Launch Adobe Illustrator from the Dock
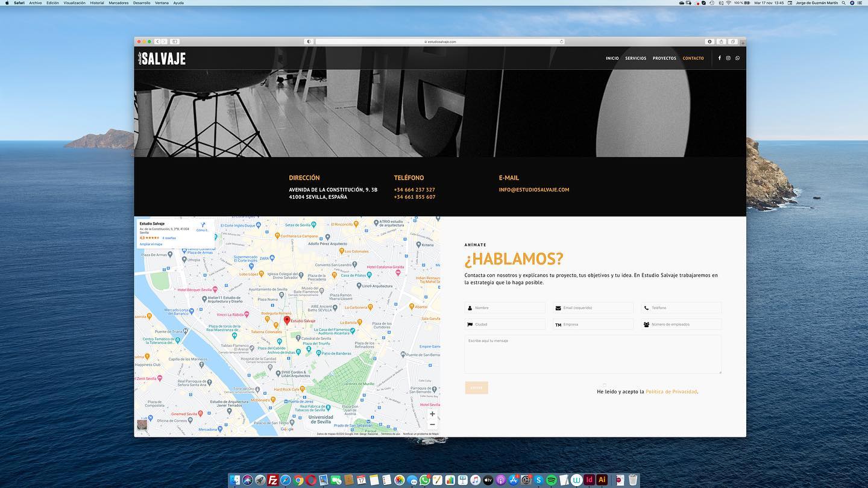The image size is (868, 488). pos(602,480)
